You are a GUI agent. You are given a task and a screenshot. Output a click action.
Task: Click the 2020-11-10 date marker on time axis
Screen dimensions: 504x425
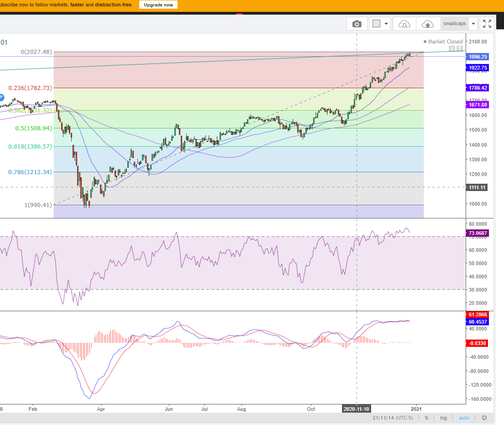click(x=356, y=409)
